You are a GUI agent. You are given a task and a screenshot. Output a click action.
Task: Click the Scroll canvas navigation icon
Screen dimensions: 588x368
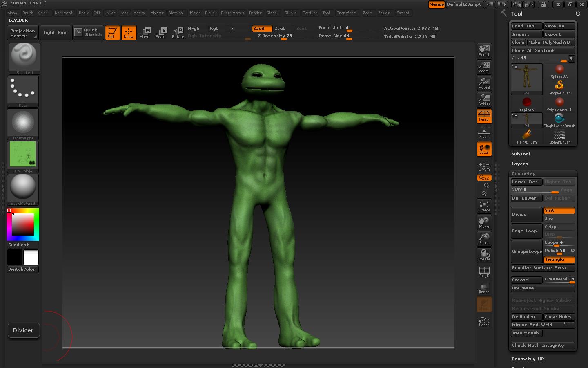pyautogui.click(x=484, y=50)
